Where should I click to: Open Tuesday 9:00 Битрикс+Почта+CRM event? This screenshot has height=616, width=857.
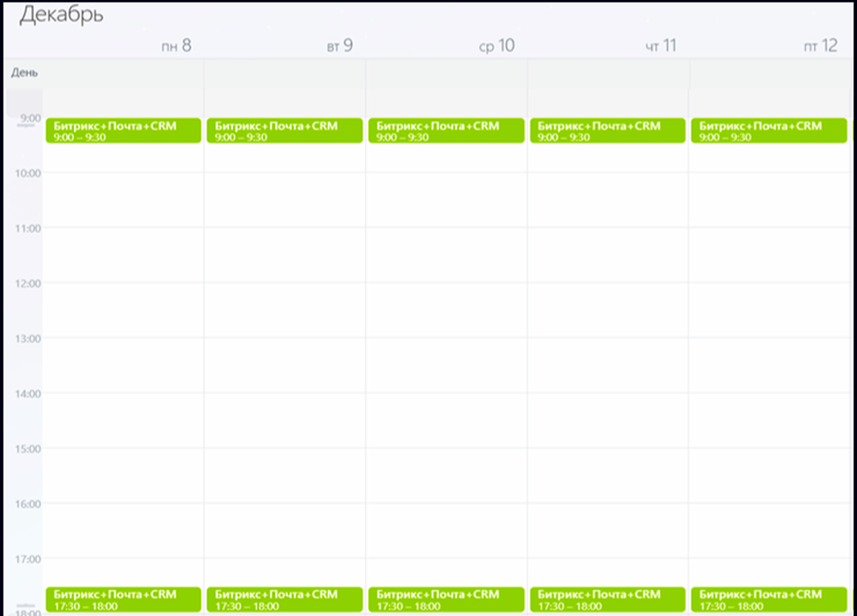point(285,131)
